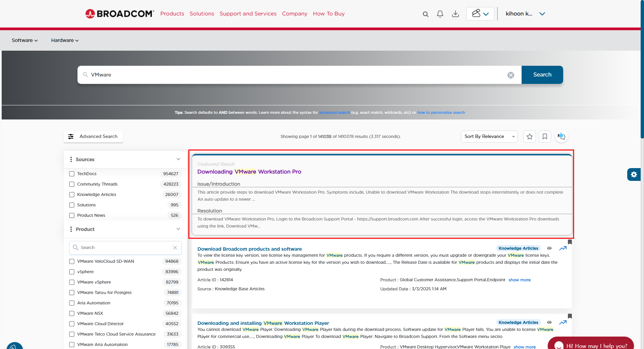644x349 pixels.
Task: Expand the Hardware menu
Action: [x=65, y=40]
